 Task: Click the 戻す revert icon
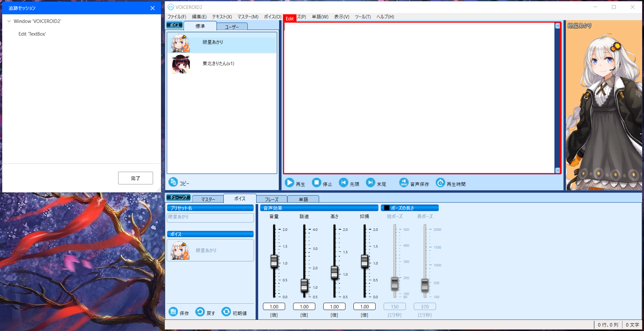pos(200,312)
